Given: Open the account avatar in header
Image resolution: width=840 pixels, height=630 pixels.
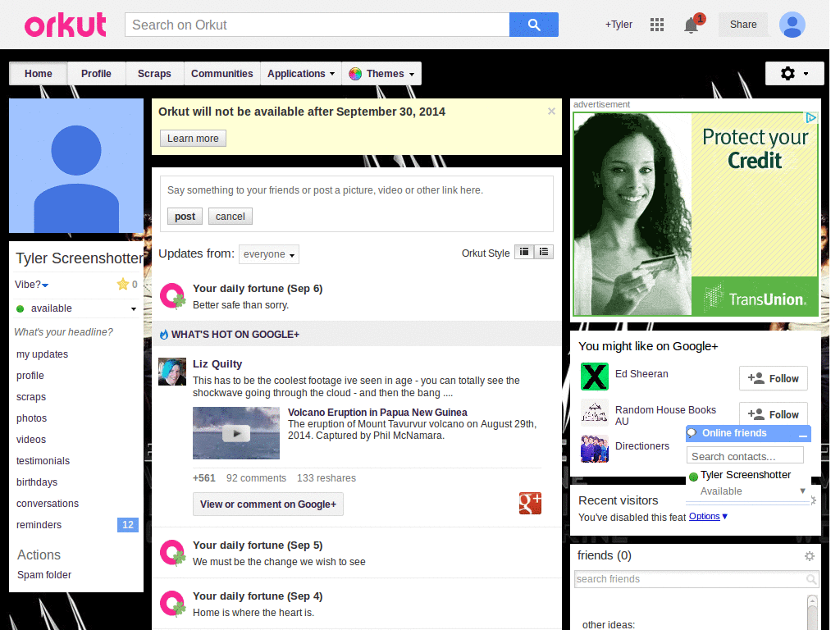Looking at the screenshot, I should (792, 25).
